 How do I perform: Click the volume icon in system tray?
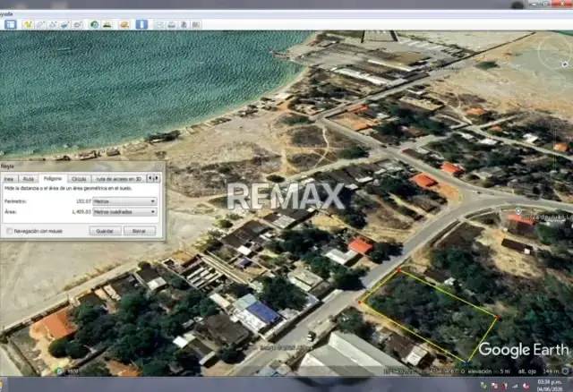pyautogui.click(x=527, y=386)
